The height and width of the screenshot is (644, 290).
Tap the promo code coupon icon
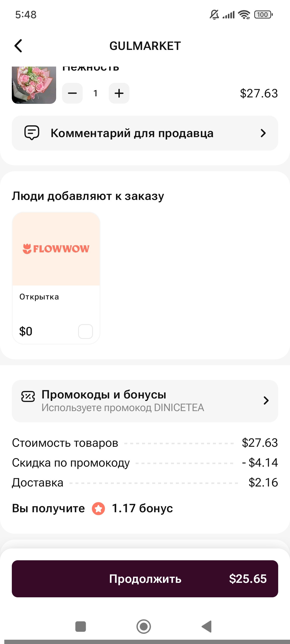pyautogui.click(x=28, y=396)
